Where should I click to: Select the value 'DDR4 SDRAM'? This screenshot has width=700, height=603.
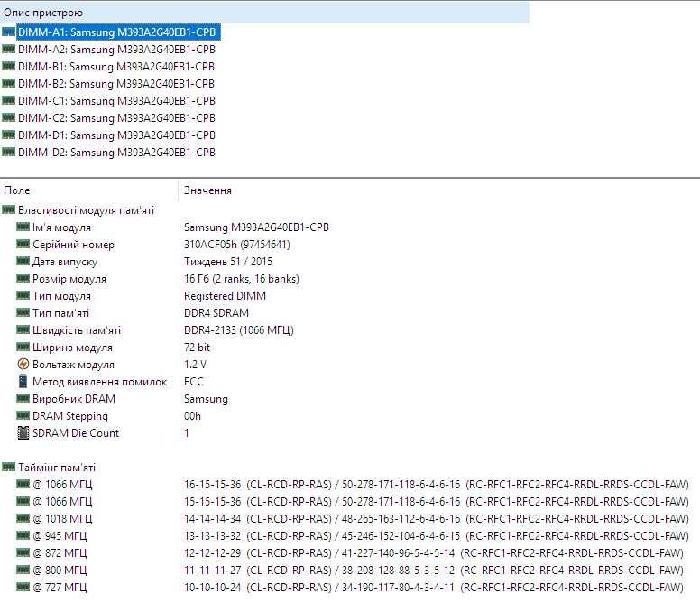pos(216,312)
